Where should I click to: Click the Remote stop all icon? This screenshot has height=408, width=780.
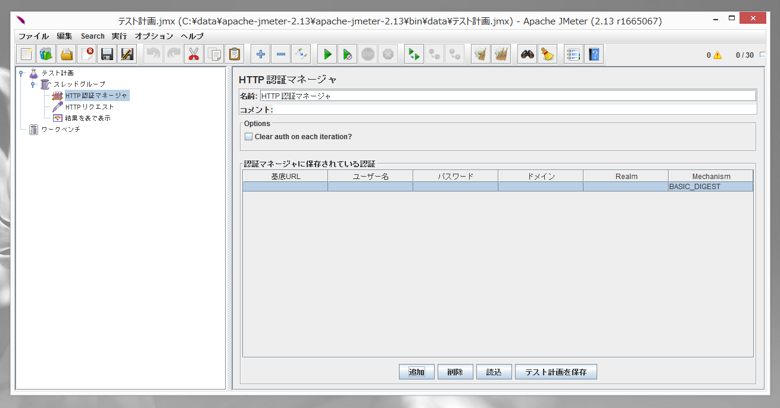[x=434, y=54]
